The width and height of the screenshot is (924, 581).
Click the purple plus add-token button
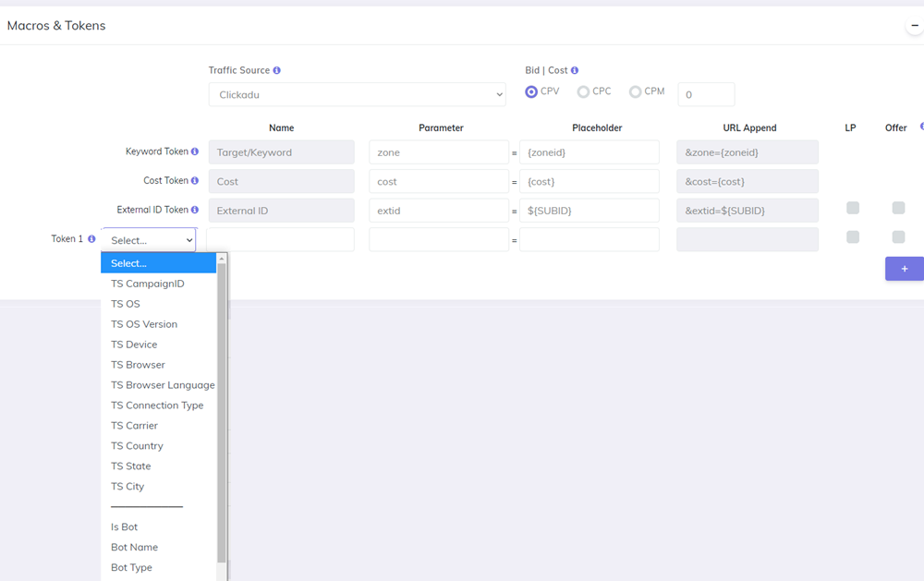[904, 269]
